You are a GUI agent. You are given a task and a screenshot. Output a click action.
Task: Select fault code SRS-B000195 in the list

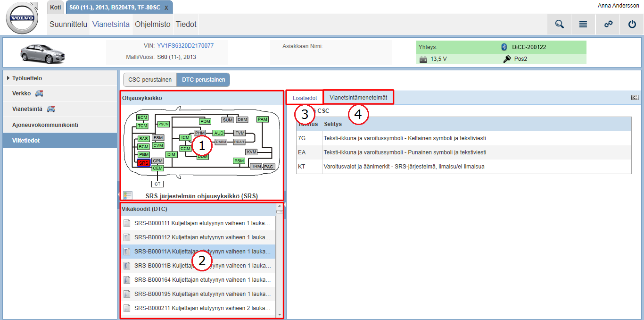coord(198,294)
